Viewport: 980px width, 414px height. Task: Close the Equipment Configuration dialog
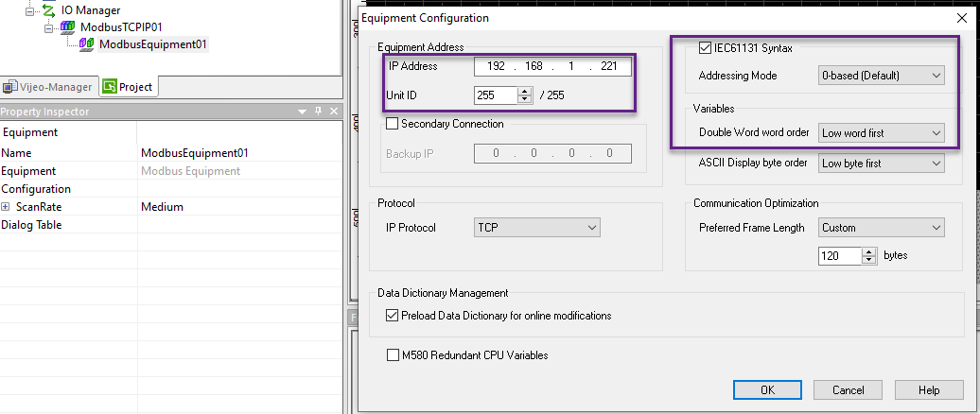[963, 18]
